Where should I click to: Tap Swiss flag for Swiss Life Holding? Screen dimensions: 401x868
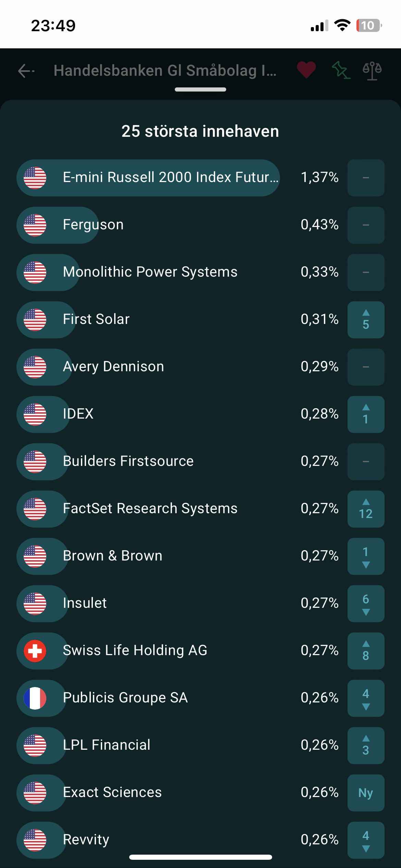click(x=35, y=651)
